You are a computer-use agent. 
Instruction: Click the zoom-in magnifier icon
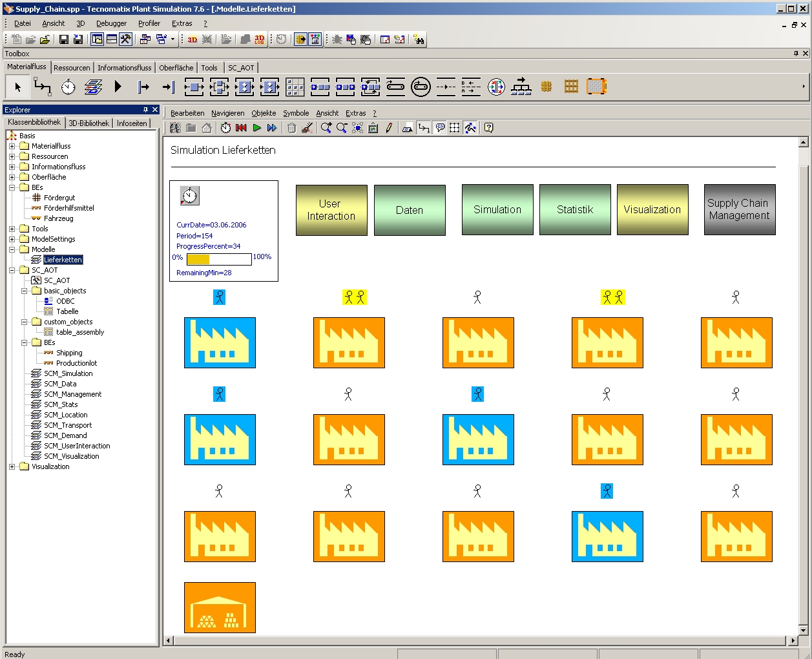click(x=326, y=128)
